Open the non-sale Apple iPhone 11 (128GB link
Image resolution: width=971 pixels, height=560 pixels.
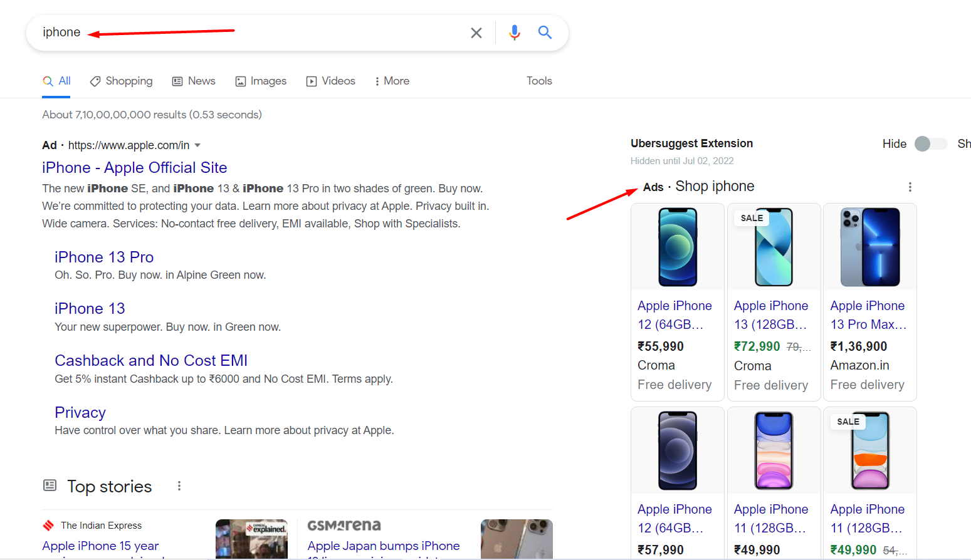coord(771,519)
